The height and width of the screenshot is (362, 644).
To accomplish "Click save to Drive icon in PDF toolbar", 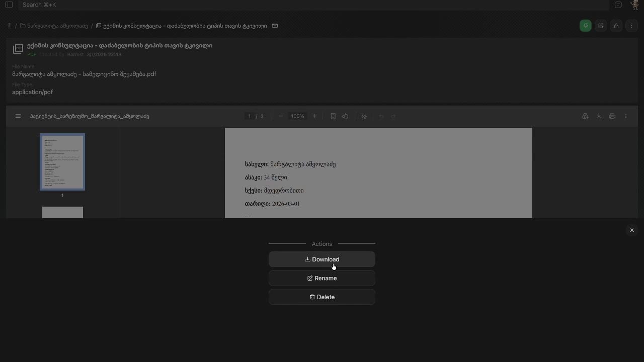I will 585,116.
